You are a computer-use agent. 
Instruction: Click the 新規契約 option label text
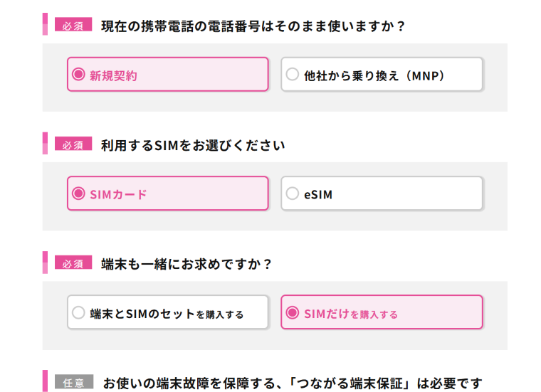point(113,75)
